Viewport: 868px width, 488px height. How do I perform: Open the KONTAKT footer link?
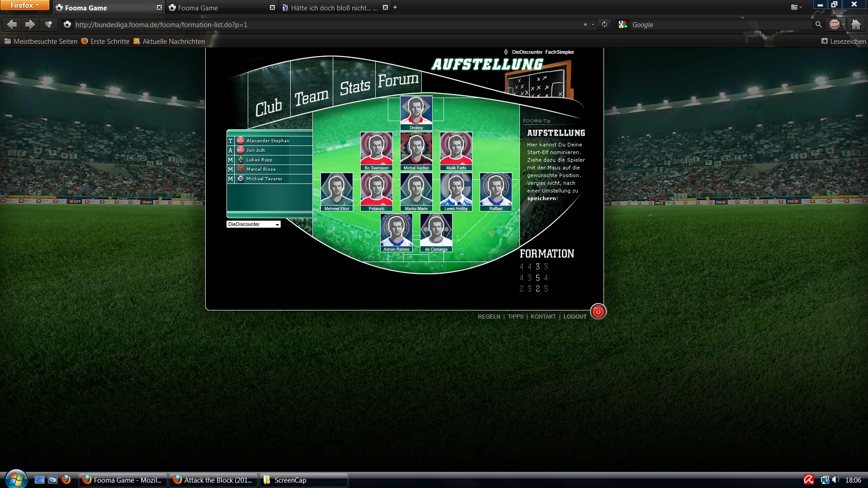543,316
